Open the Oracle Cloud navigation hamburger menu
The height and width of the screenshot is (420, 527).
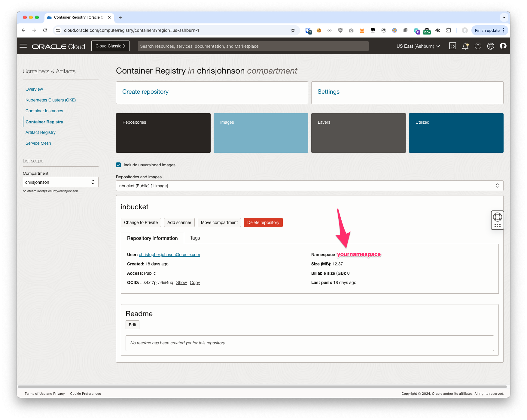tap(23, 46)
